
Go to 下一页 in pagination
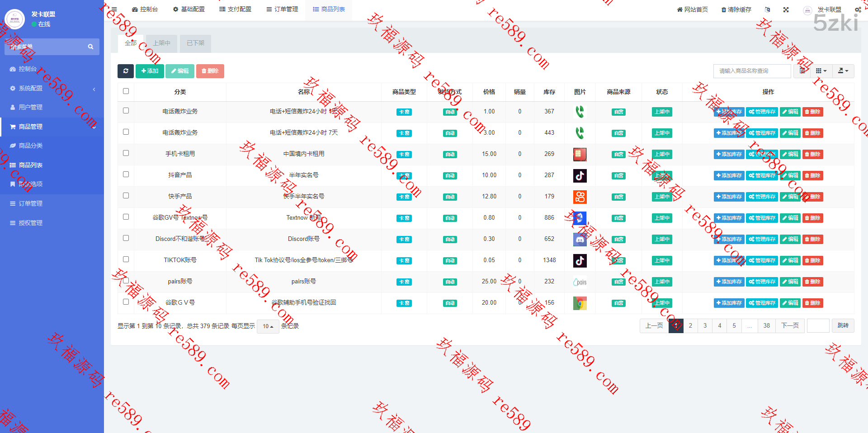click(x=790, y=325)
